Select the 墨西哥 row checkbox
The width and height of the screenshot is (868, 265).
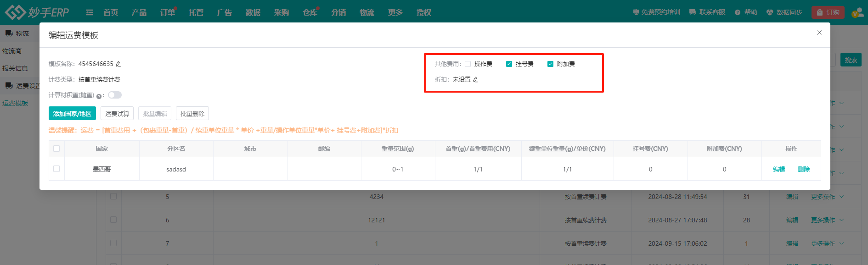click(56, 169)
